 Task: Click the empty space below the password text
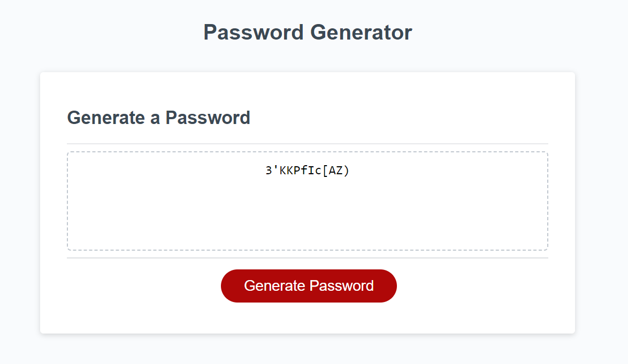tap(308, 224)
